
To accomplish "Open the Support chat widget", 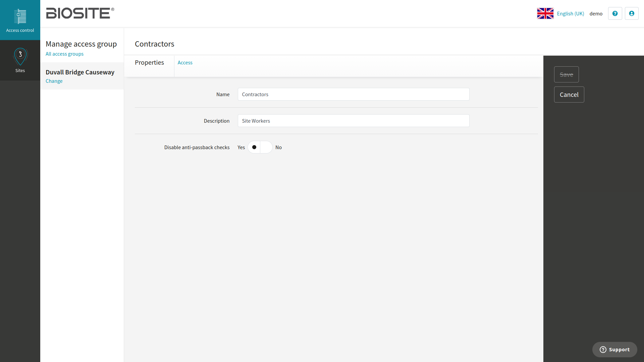I will [614, 350].
